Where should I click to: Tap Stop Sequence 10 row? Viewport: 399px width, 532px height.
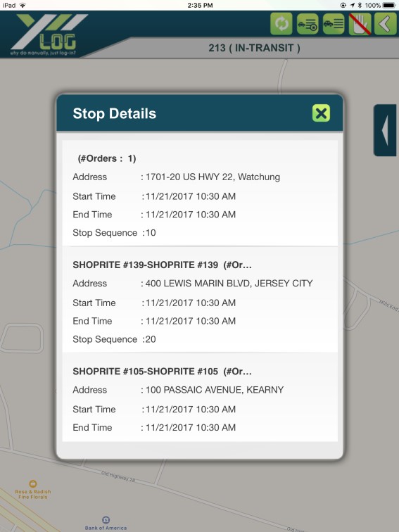click(x=114, y=233)
